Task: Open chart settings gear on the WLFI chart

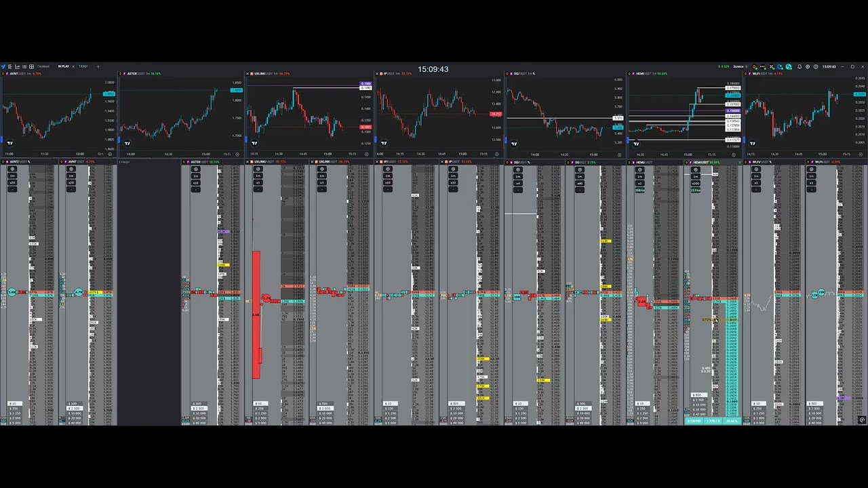Action: click(x=862, y=154)
